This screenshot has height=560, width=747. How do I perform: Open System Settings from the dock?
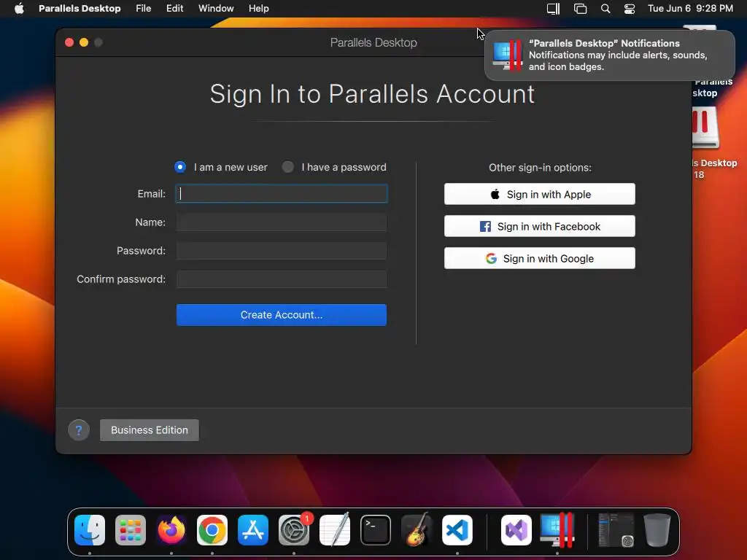[294, 530]
